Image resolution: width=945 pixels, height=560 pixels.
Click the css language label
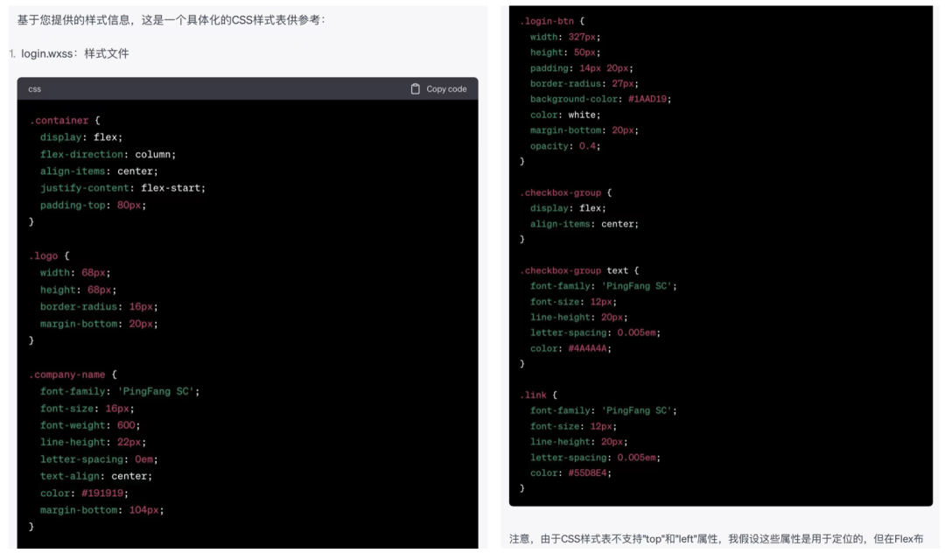click(34, 89)
